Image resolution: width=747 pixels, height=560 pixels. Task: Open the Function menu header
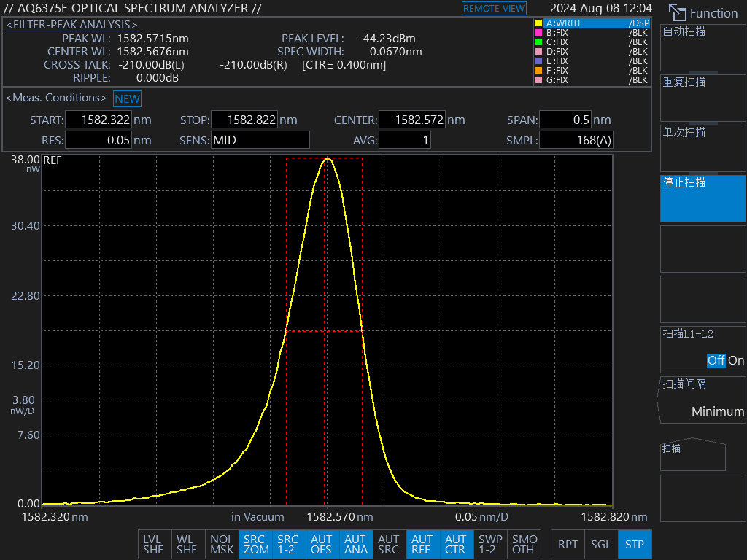pos(703,12)
